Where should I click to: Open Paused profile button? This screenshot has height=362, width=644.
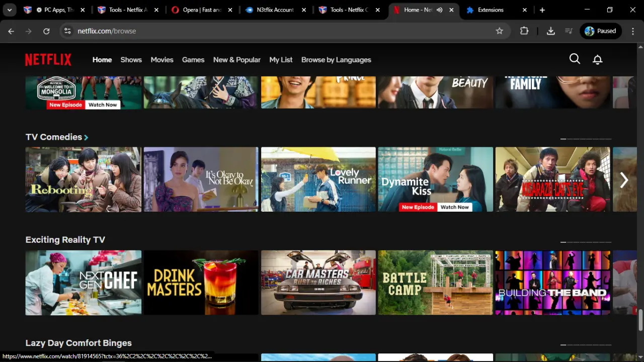pyautogui.click(x=601, y=31)
